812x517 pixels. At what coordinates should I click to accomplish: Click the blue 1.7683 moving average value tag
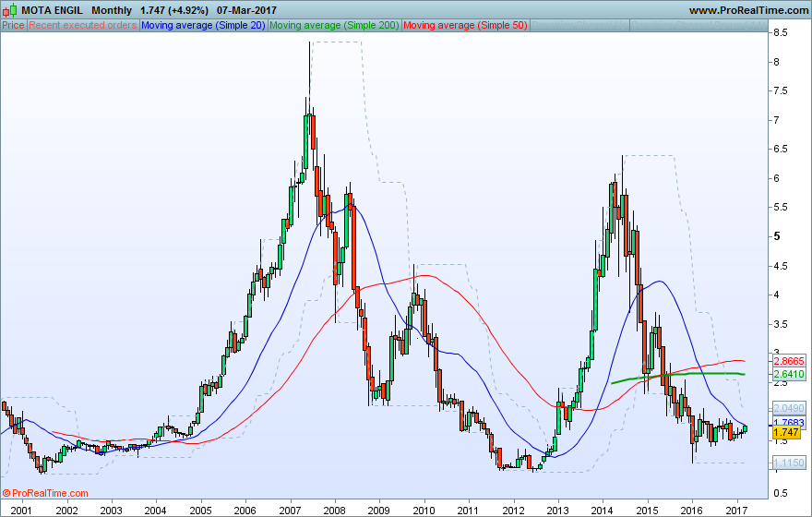coord(789,422)
